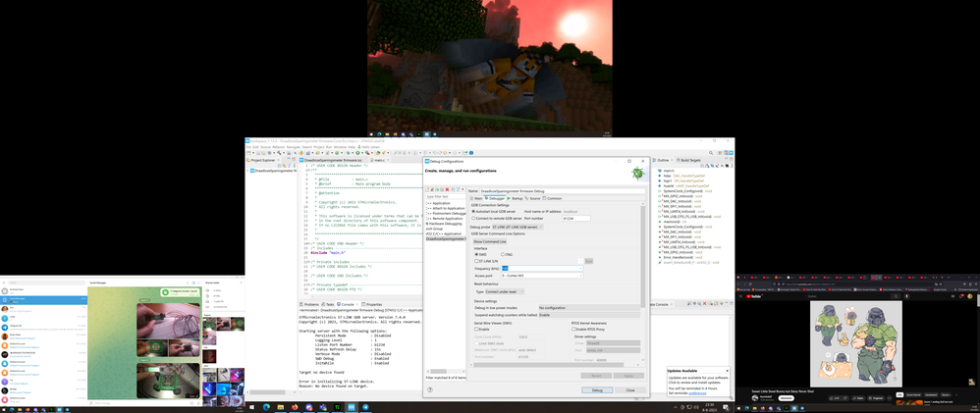
Task: Click the Apply button
Action: click(x=628, y=376)
